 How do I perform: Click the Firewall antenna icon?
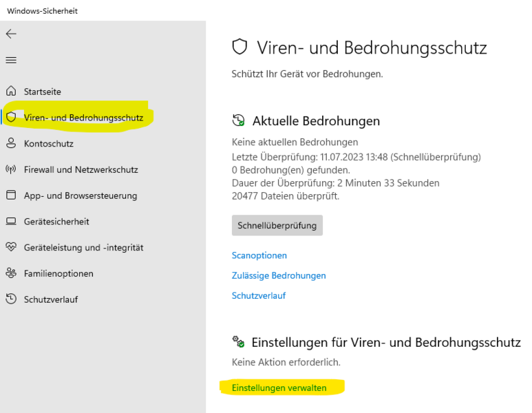(11, 169)
